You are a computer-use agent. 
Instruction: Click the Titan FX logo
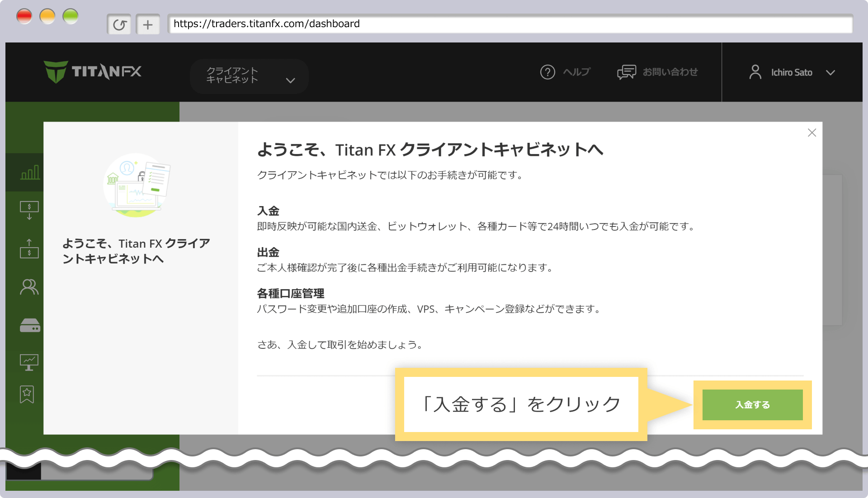[93, 72]
